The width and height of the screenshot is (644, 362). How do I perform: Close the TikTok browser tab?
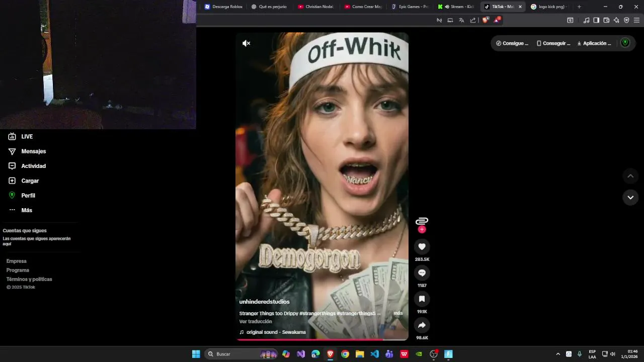520,7
